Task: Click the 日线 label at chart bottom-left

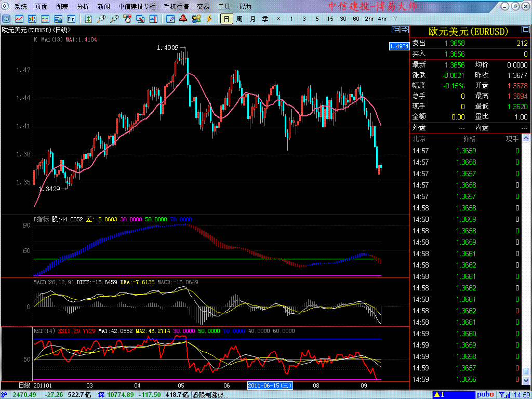Action: pos(24,385)
